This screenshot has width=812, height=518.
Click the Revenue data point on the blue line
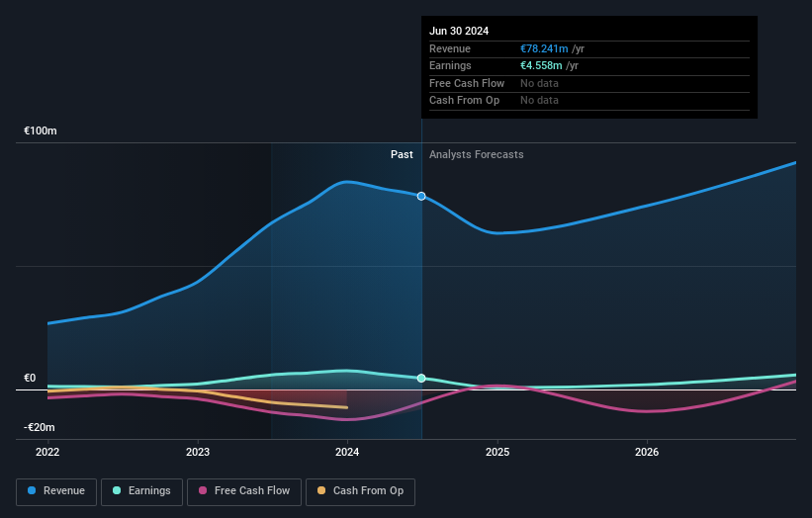click(421, 196)
